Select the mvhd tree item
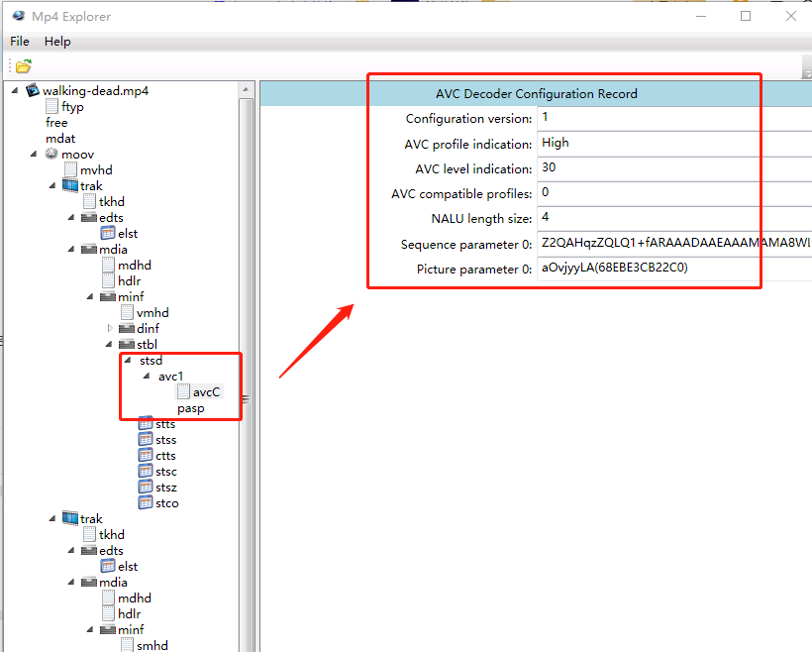 (96, 169)
